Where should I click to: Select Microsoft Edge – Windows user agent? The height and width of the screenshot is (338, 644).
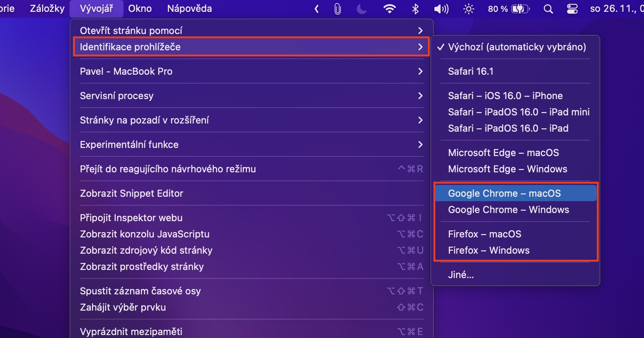point(515,169)
